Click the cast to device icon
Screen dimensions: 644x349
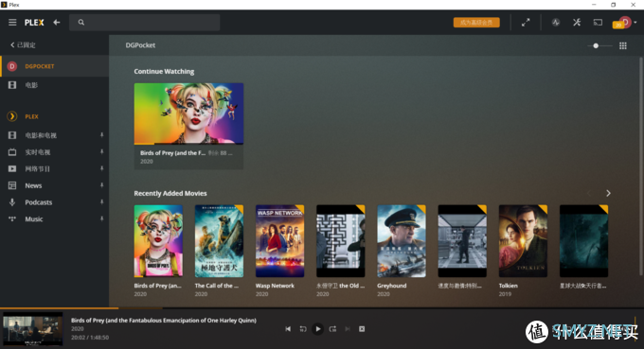pos(598,23)
